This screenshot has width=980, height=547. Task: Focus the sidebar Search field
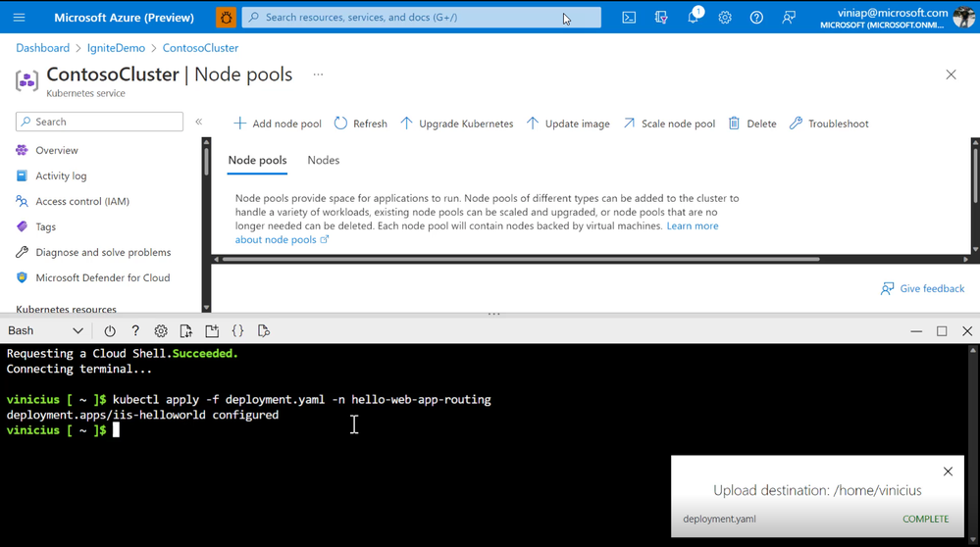point(99,122)
